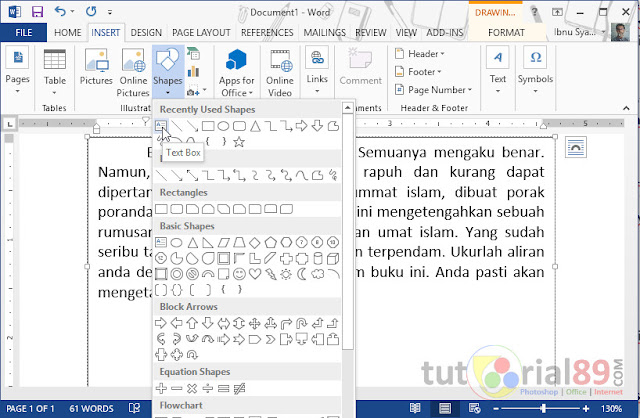Switch to Print Layout view
640x418 pixels.
[x=445, y=408]
